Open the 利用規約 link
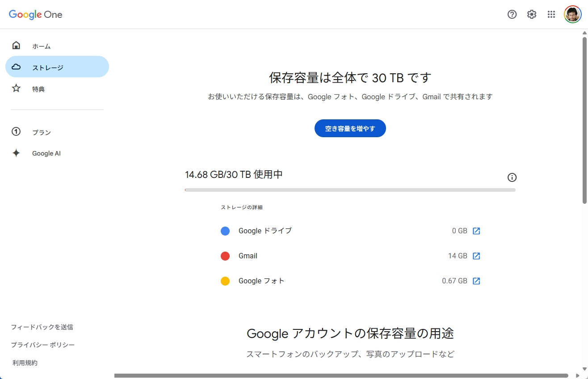 [25, 363]
